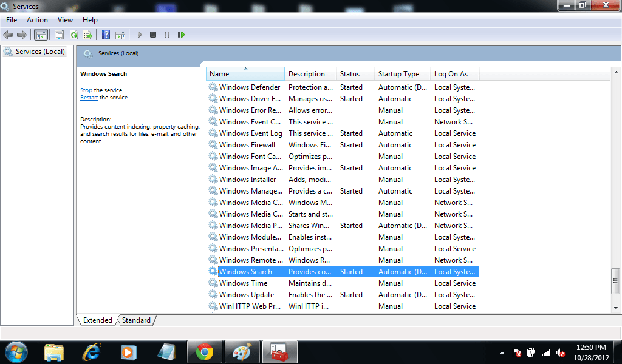Select the Windows Search service row
The image size is (622, 364).
pos(343,271)
